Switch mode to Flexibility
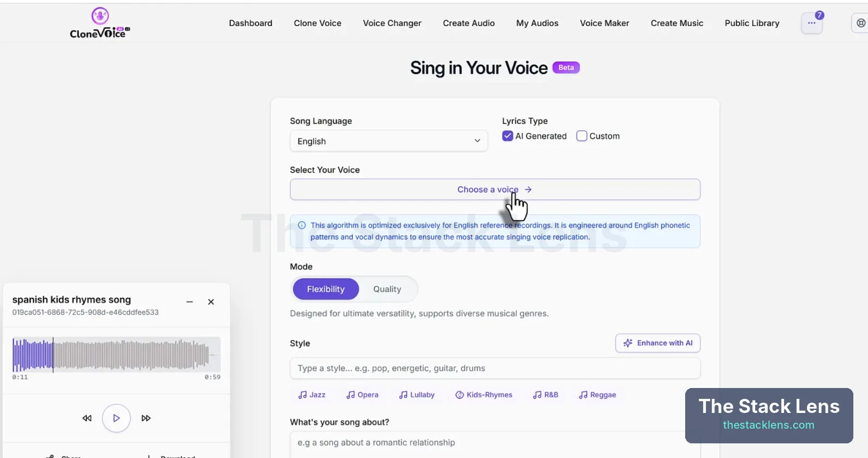Screen dimensions: 868x458 326,289
